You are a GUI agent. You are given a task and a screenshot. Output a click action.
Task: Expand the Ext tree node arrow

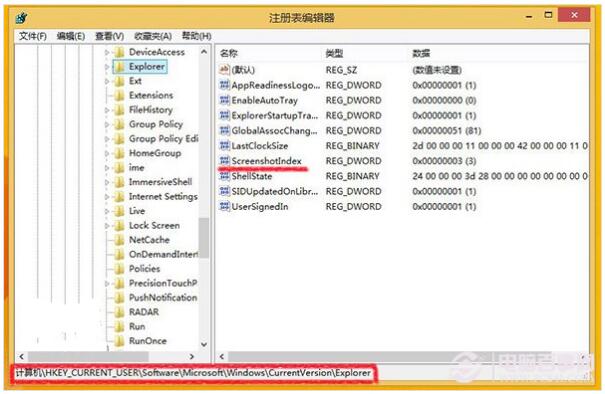click(107, 81)
